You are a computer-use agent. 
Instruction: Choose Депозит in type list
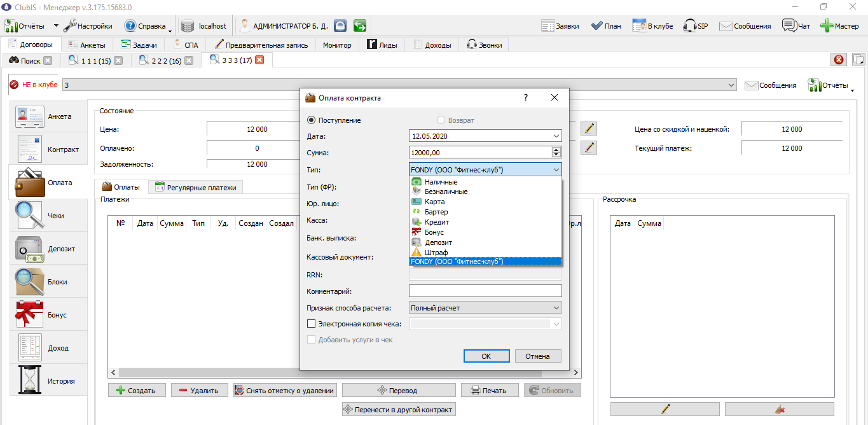tap(485, 242)
